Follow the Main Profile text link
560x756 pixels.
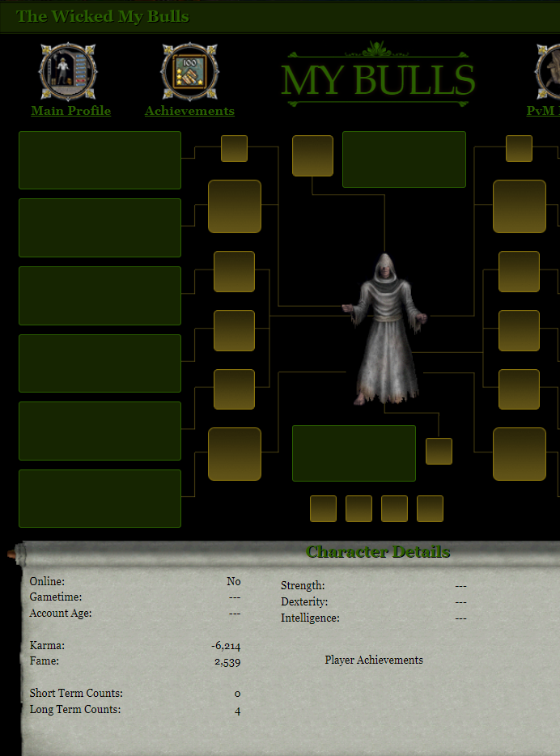71,110
